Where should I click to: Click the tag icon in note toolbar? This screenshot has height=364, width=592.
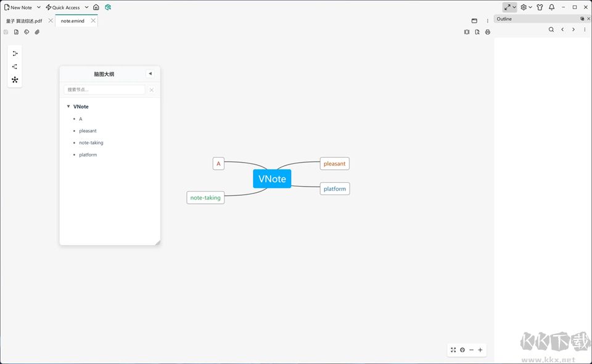point(27,32)
